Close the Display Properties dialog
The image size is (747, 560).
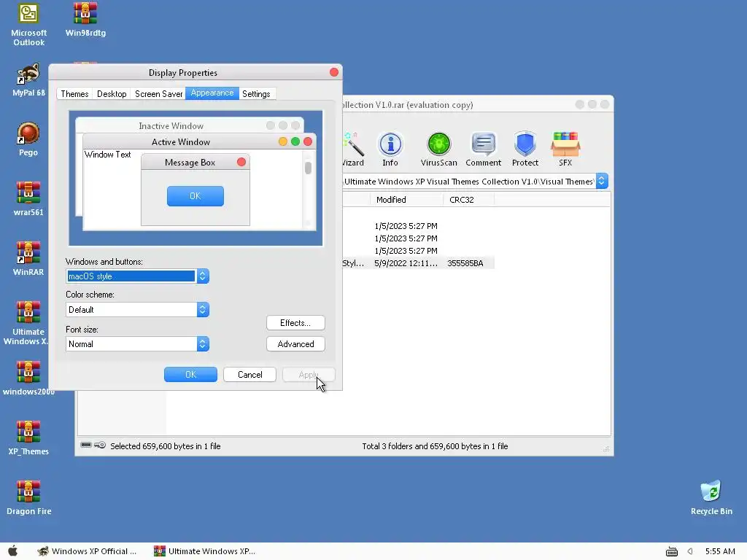point(334,72)
